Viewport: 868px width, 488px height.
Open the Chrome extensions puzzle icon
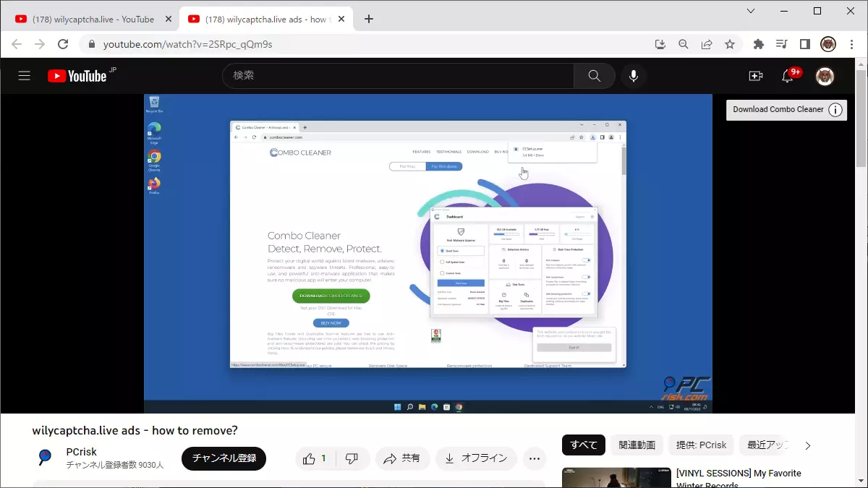tap(758, 44)
